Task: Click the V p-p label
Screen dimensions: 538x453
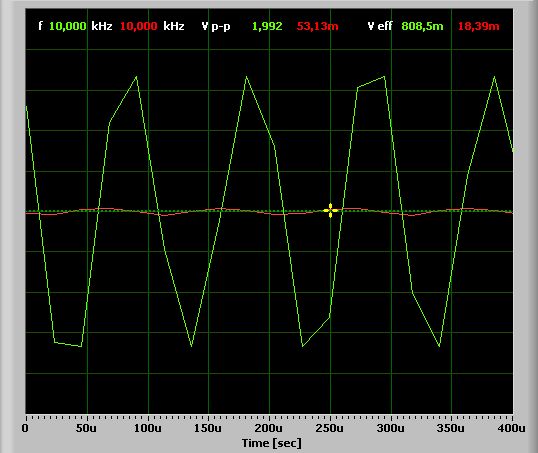Action: click(216, 26)
